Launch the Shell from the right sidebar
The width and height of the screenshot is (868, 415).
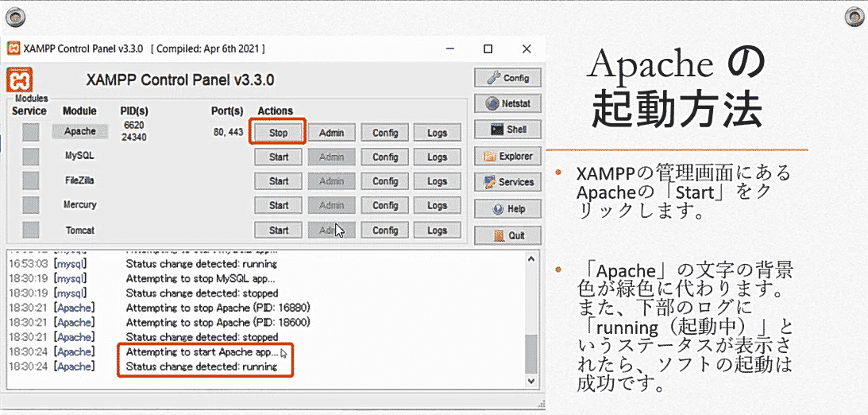pyautogui.click(x=507, y=130)
